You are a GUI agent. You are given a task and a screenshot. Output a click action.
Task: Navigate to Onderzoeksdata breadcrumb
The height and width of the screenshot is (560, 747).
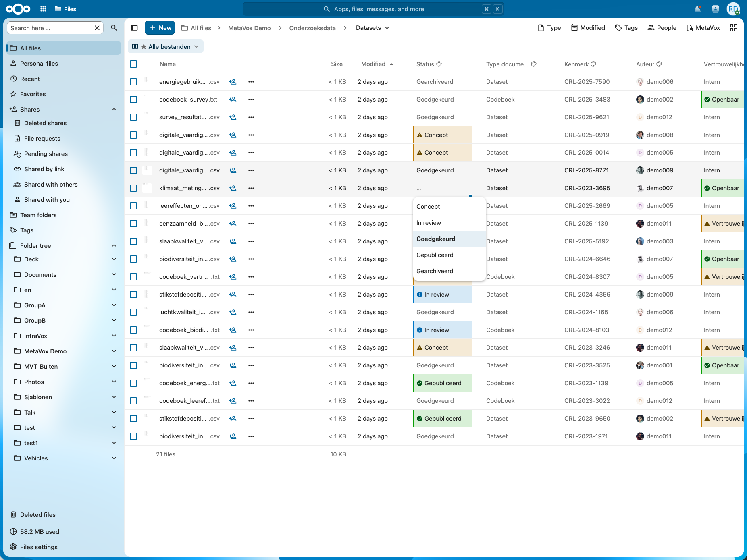click(x=312, y=28)
